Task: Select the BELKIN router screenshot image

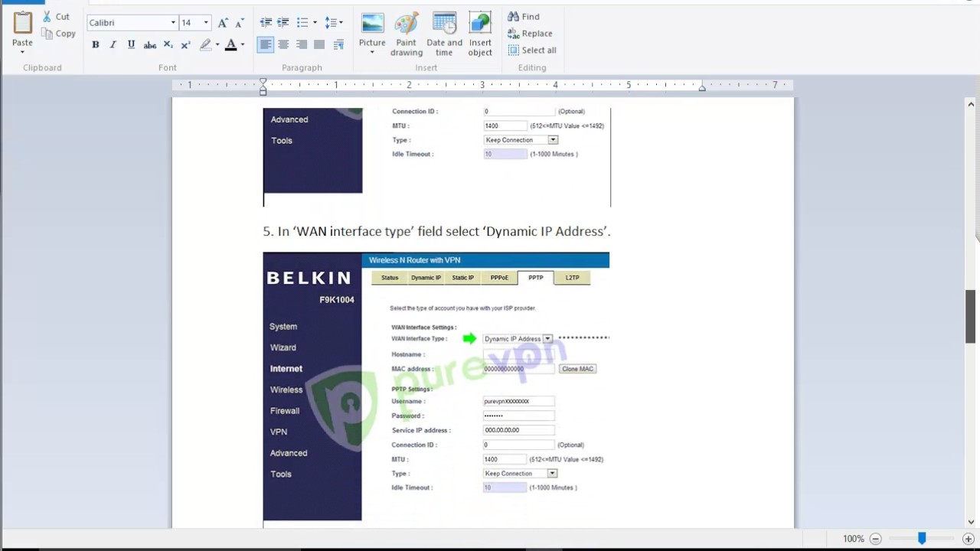Action: (x=436, y=386)
